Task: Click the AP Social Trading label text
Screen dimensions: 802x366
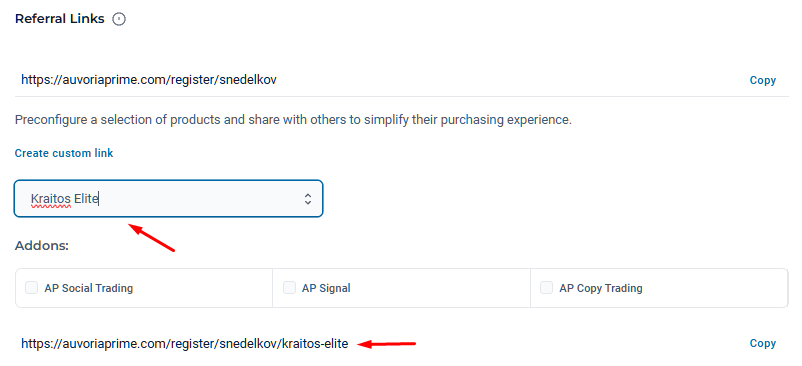Action: click(88, 288)
